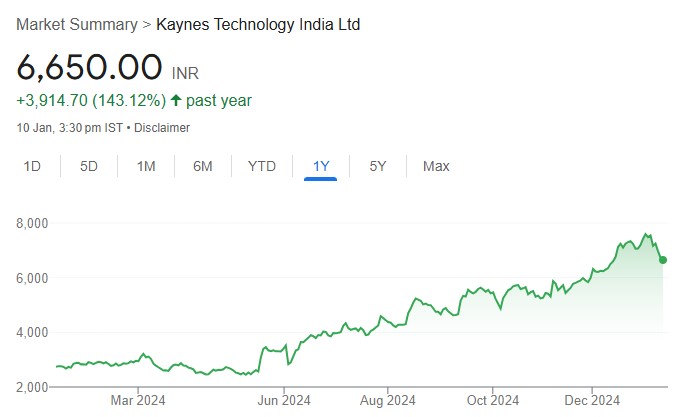
Task: Click the Oct 2024 axis label
Action: [492, 400]
